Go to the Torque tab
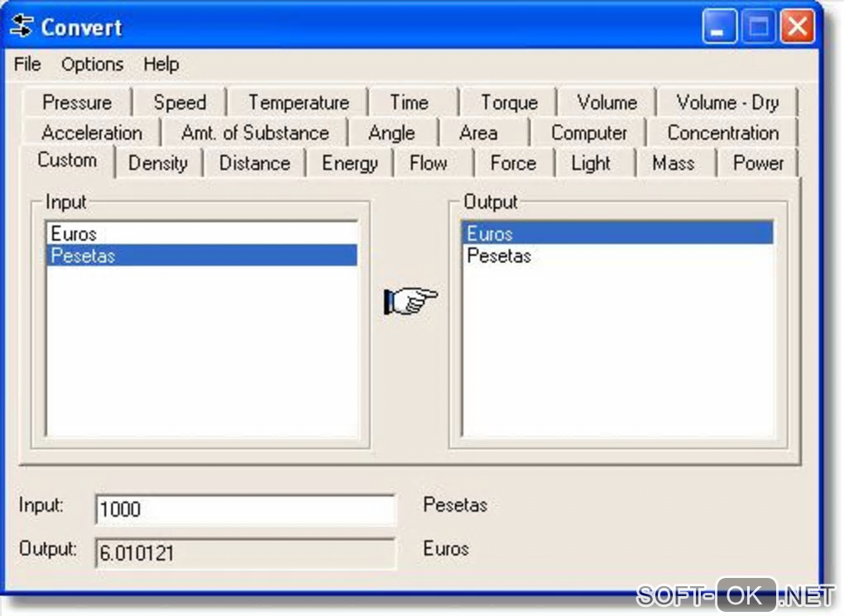The width and height of the screenshot is (844, 616). click(509, 103)
